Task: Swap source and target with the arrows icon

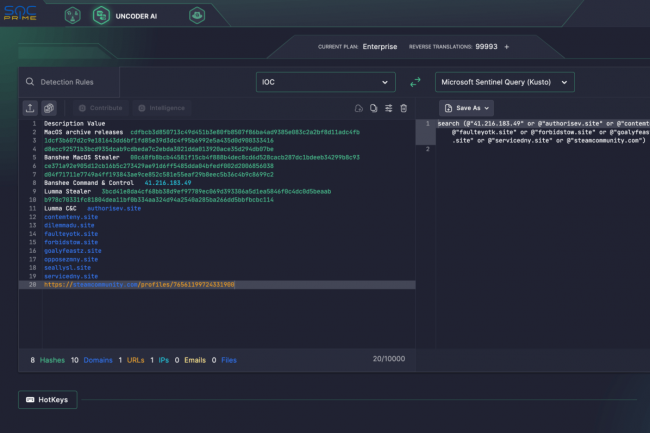Action: pos(415,82)
